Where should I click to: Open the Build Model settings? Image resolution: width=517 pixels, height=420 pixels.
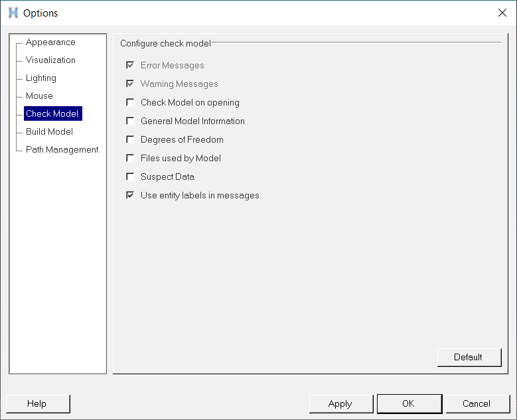tap(49, 132)
